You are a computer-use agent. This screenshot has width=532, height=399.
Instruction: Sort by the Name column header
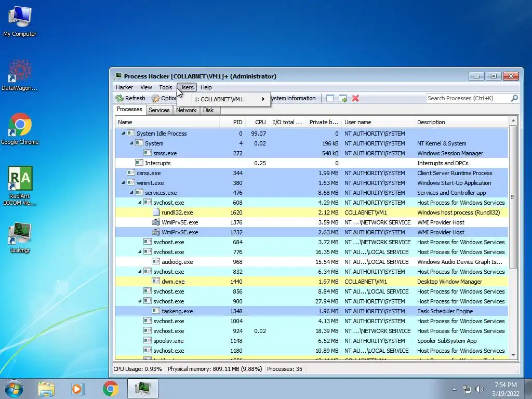click(x=167, y=122)
